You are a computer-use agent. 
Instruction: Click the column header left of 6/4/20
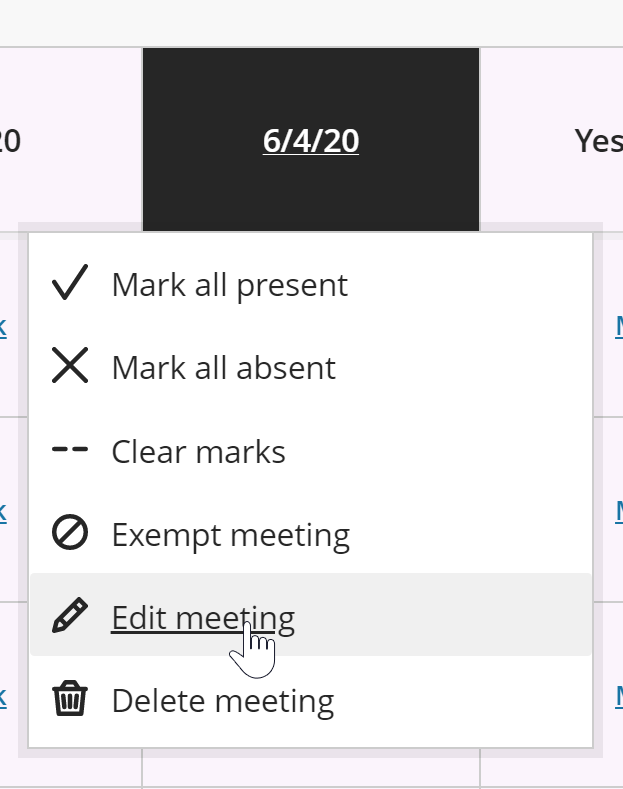click(x=10, y=141)
